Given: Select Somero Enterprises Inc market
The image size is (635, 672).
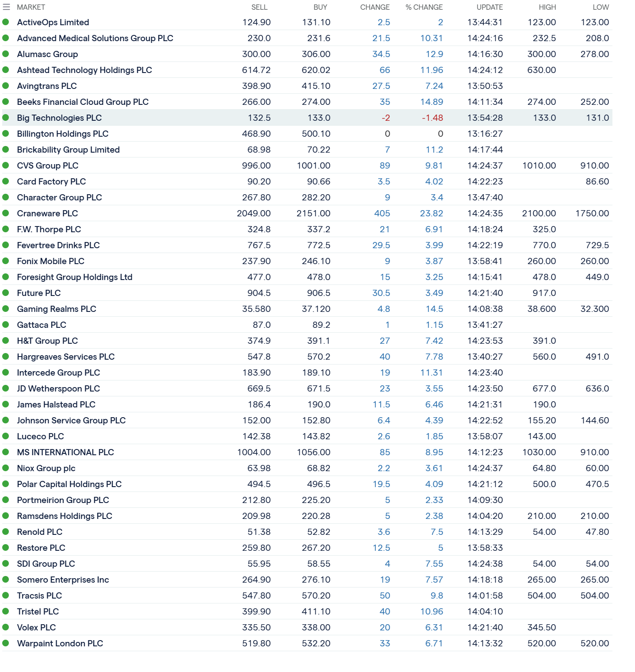Looking at the screenshot, I should pyautogui.click(x=63, y=580).
